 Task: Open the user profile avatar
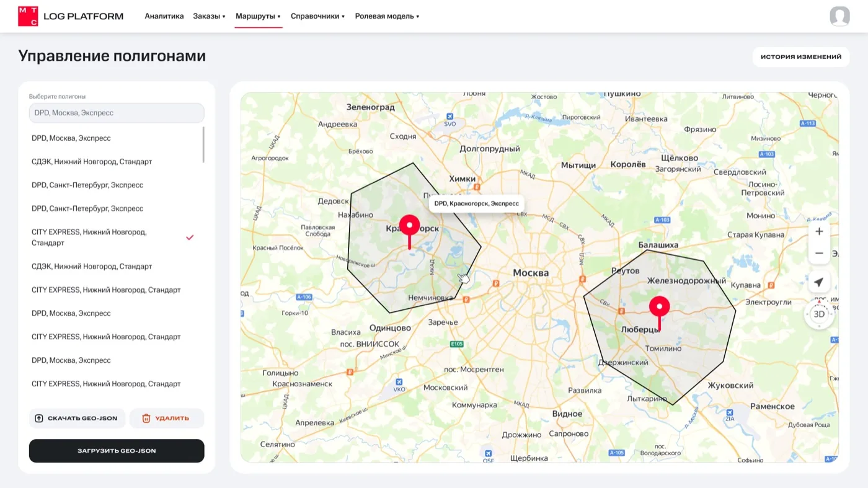(x=839, y=16)
